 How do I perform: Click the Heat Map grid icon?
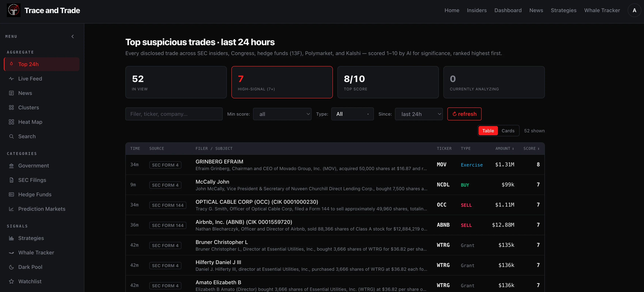tap(12, 122)
